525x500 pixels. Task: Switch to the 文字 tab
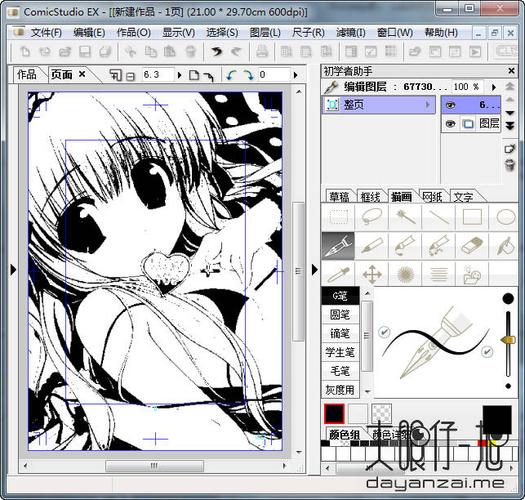463,197
